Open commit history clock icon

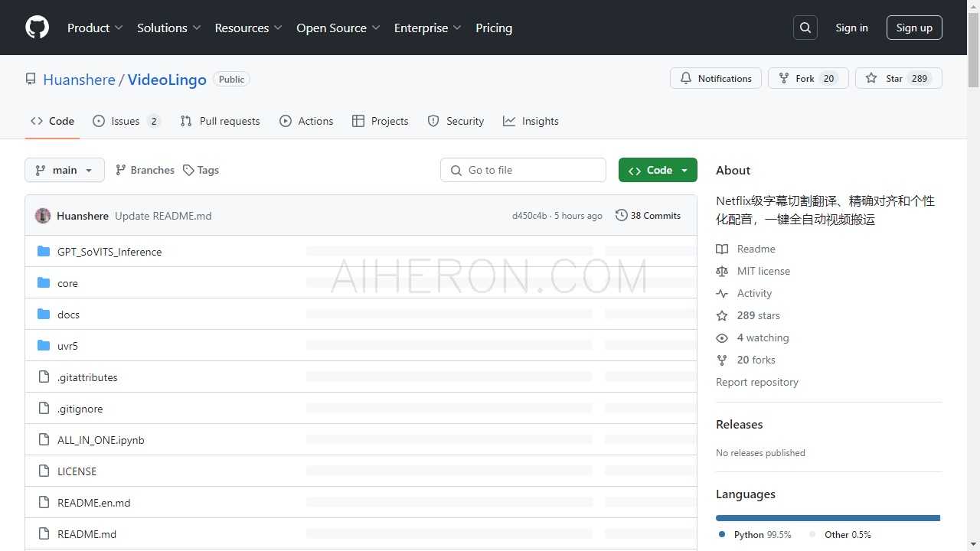pos(622,216)
